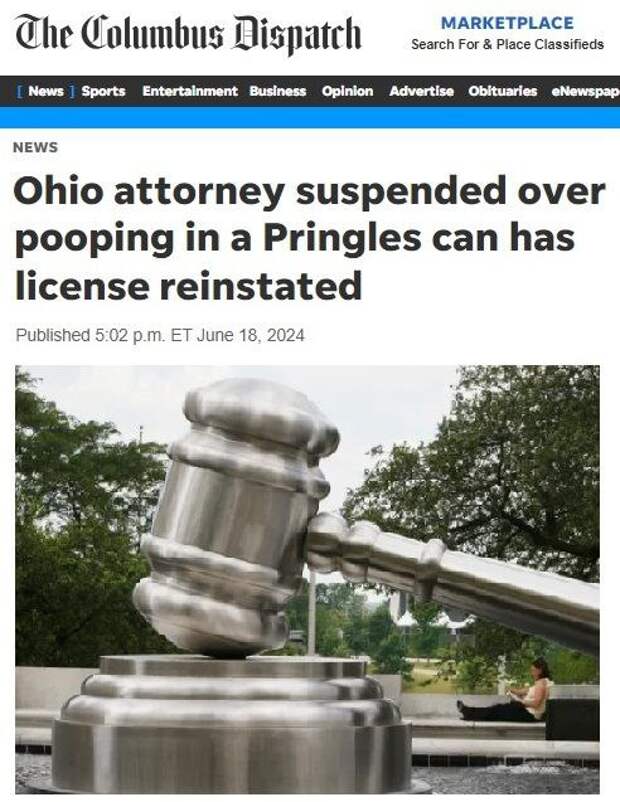Open The Columbus Dispatch homepage logo
Image resolution: width=620 pixels, height=802 pixels.
pyautogui.click(x=188, y=33)
